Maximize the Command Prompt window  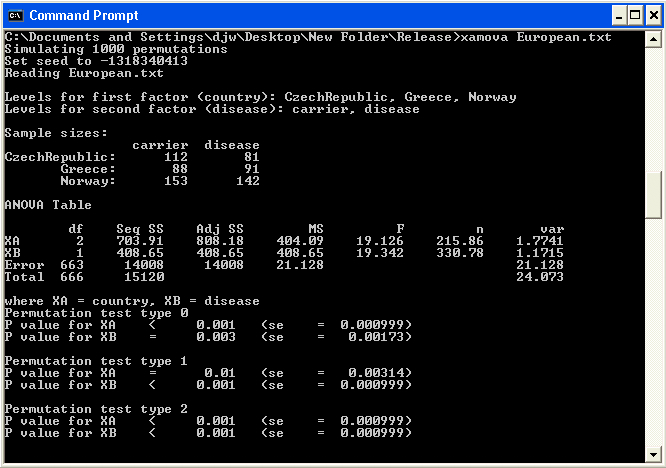click(635, 16)
